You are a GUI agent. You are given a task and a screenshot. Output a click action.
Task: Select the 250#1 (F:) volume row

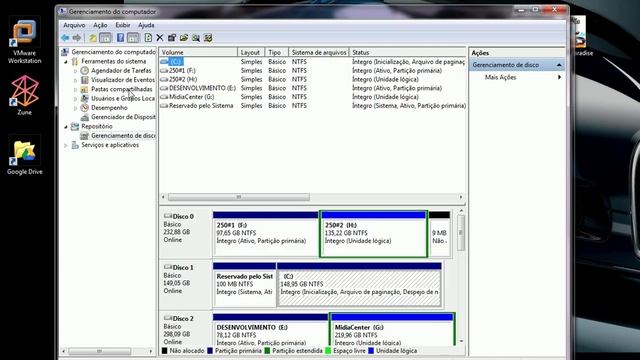312,71
